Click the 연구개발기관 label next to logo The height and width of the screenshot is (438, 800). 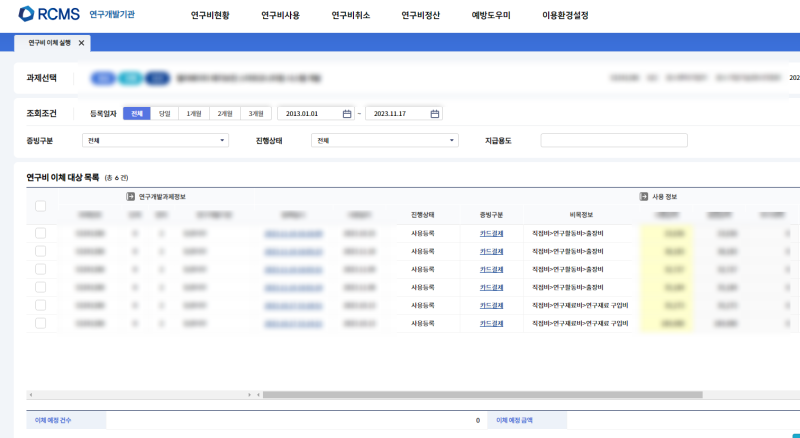click(112, 14)
